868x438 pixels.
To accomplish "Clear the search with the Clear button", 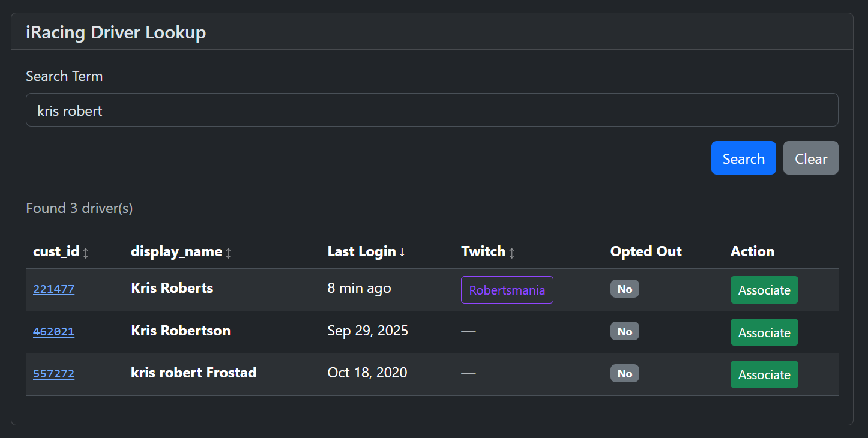I will pyautogui.click(x=810, y=158).
